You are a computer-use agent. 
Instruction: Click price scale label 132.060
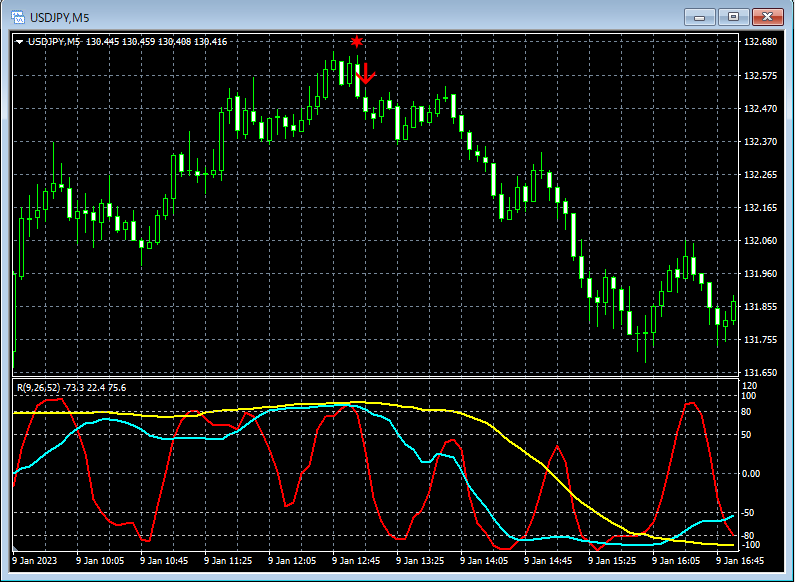[x=760, y=241]
